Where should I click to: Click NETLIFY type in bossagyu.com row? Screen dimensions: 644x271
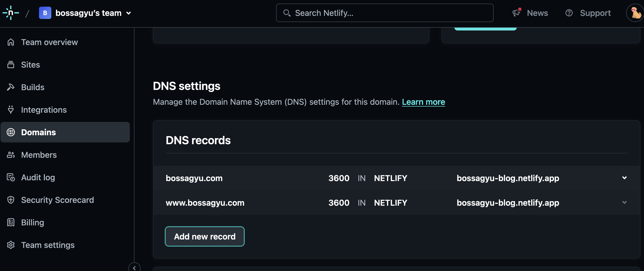tap(391, 178)
